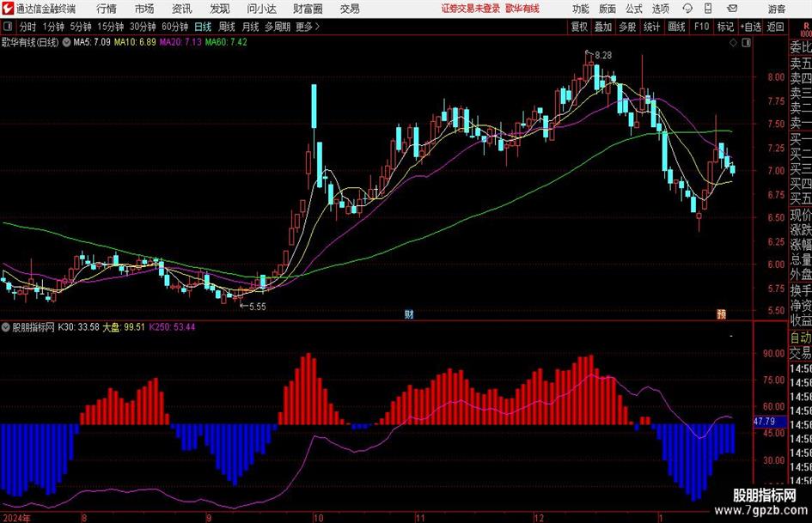The image size is (812, 523).
Task: Open the 版面 menu
Action: pos(607,9)
